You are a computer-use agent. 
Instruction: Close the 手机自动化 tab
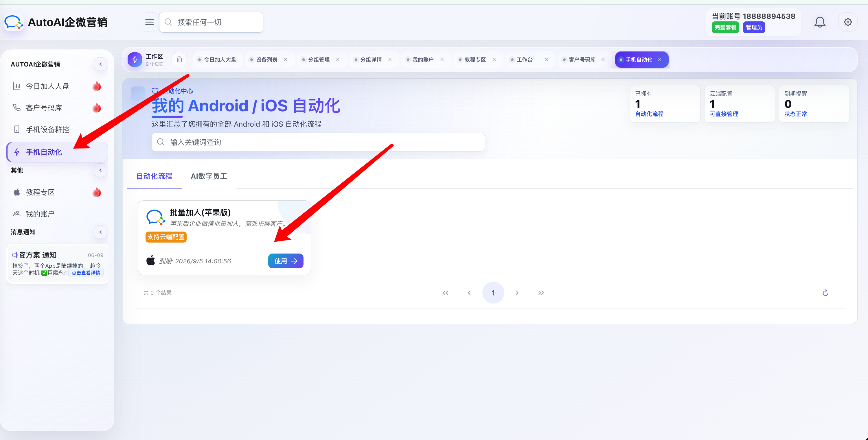pos(660,60)
